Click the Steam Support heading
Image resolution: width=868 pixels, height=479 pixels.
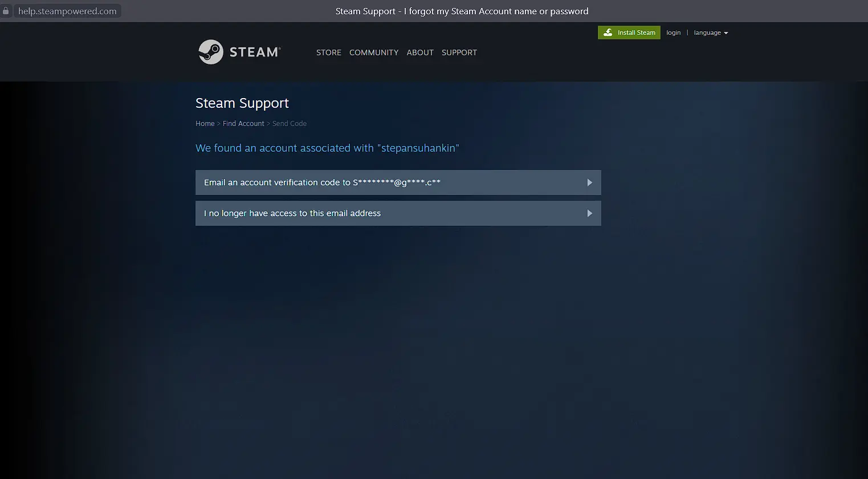click(x=242, y=103)
